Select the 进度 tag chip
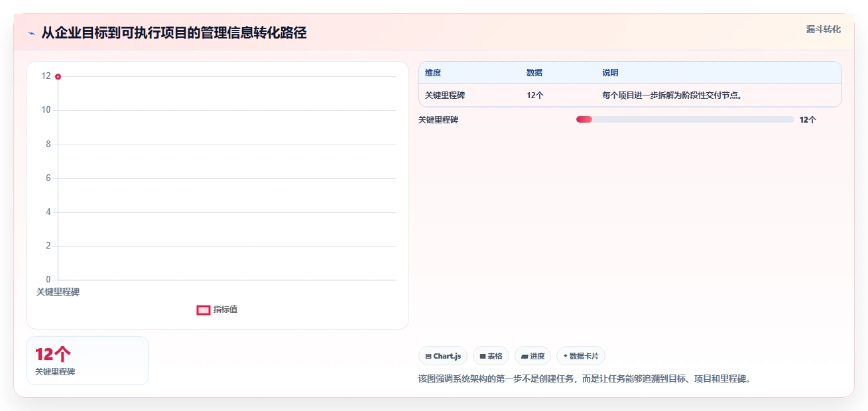Screen dimensions: 868x411 [x=532, y=356]
